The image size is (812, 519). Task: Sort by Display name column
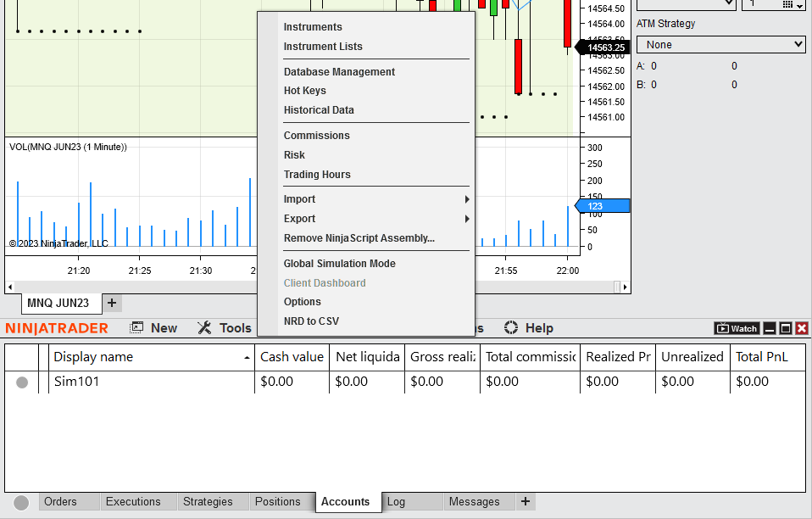click(151, 357)
